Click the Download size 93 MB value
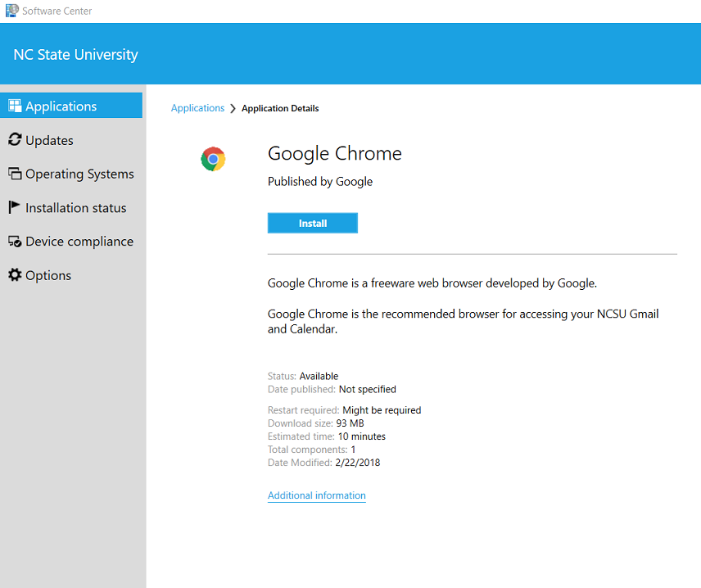Viewport: 701px width, 588px height. [x=350, y=423]
